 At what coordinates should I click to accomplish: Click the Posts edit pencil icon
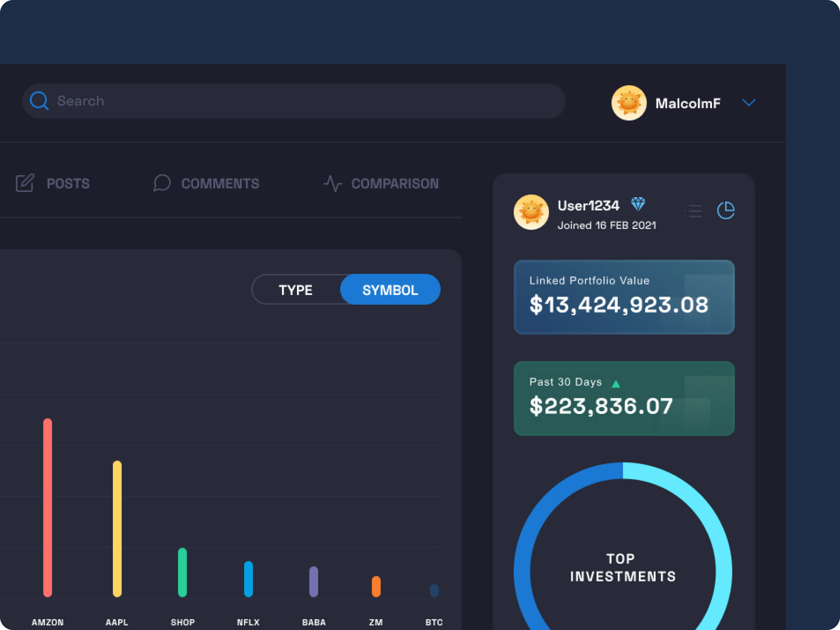tap(25, 183)
